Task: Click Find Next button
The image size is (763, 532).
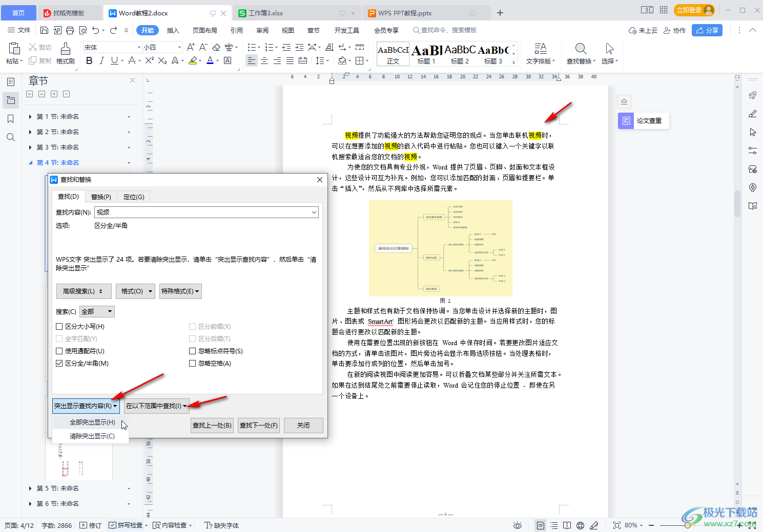Action: tap(259, 425)
